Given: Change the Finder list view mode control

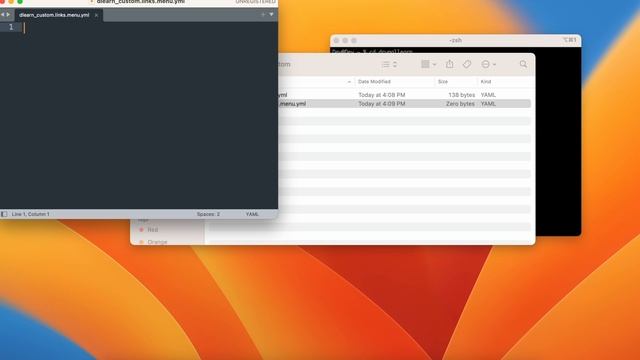Looking at the screenshot, I should [x=389, y=64].
